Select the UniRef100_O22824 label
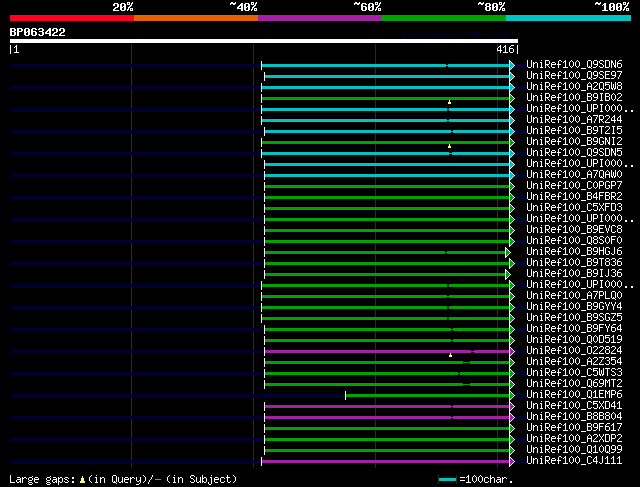Viewport: 640px width, 487px height. (x=574, y=351)
